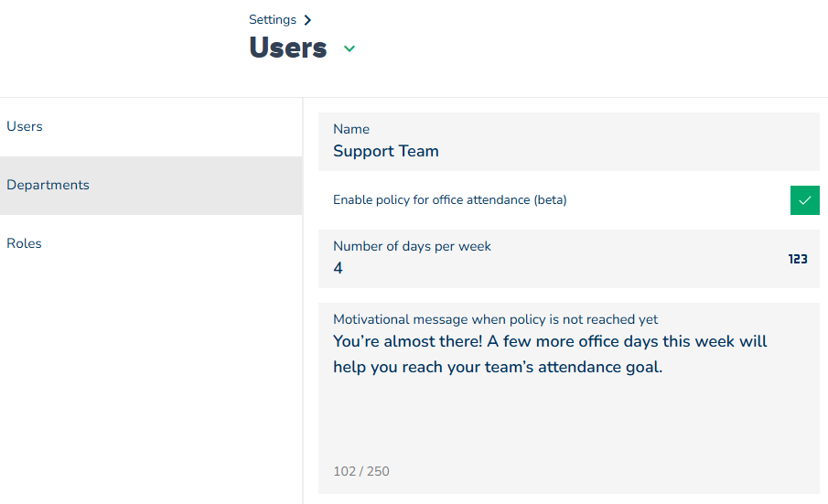Navigate back to Settings via breadcrumb
Viewport: 828px width, 504px height.
pos(272,20)
